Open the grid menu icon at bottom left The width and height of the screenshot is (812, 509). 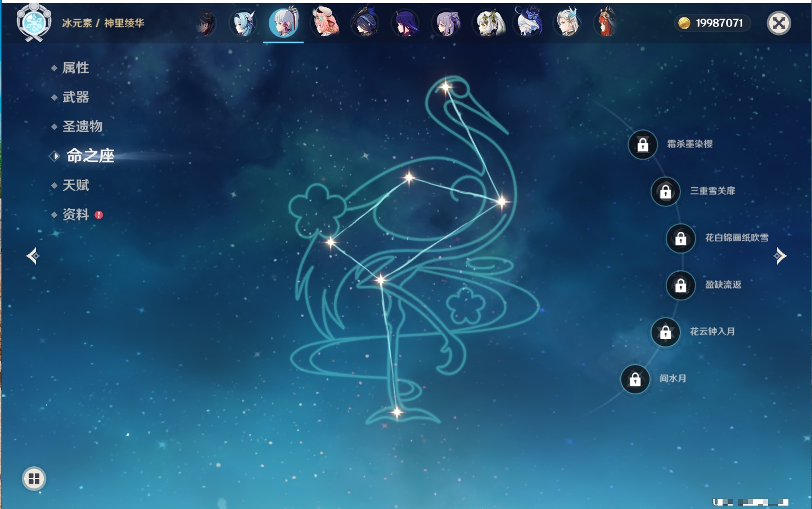pos(34,479)
